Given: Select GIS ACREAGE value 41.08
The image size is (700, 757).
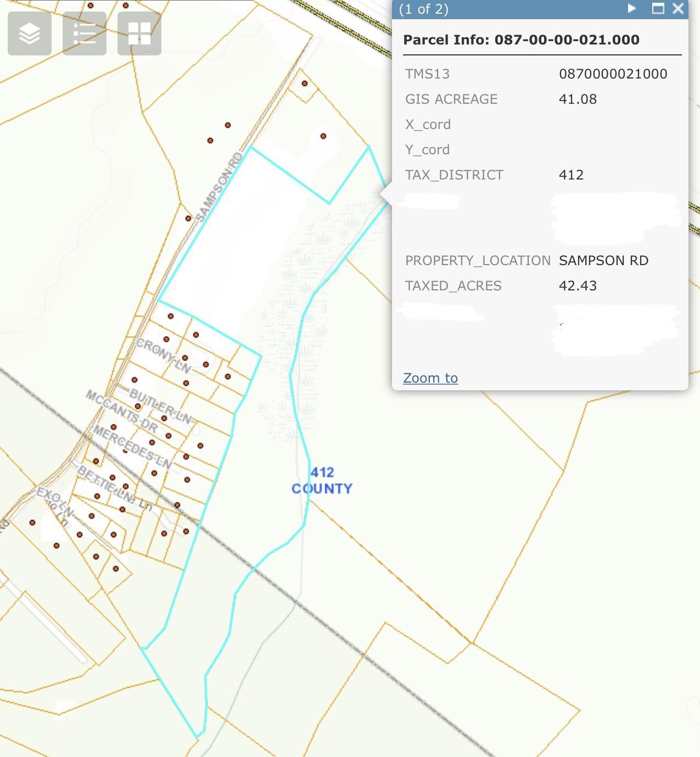Looking at the screenshot, I should (578, 99).
